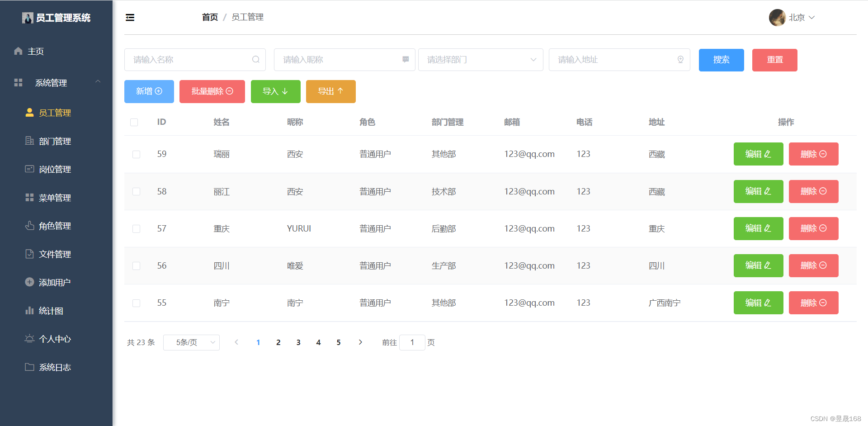
Task: Click the person icon beside 员工管理
Action: pos(29,113)
